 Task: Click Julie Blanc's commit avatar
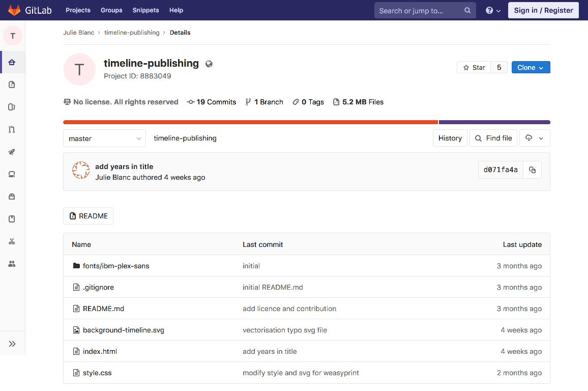(81, 170)
